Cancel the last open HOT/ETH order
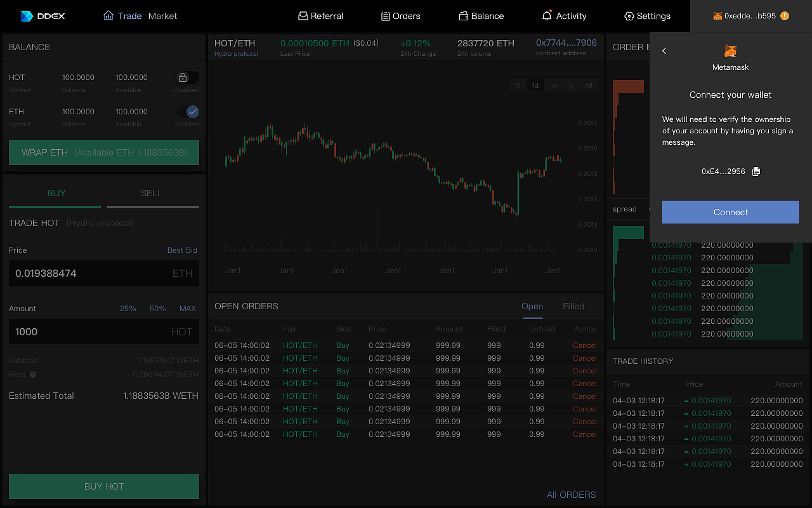This screenshot has width=812, height=508. point(585,434)
